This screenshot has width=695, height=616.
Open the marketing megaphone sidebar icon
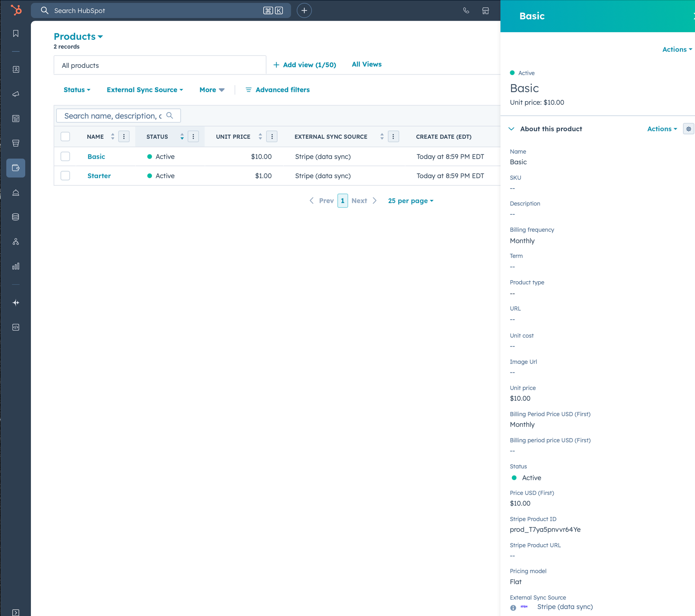[x=16, y=94]
